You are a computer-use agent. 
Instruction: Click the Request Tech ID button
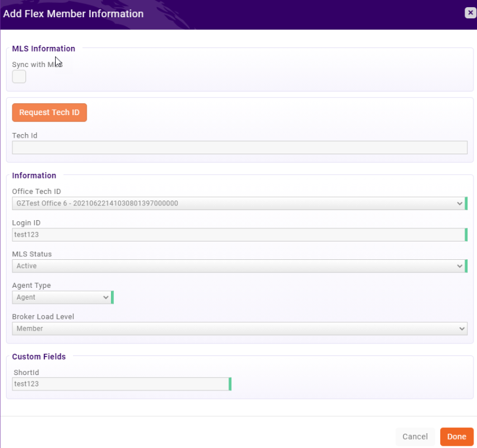pos(49,112)
